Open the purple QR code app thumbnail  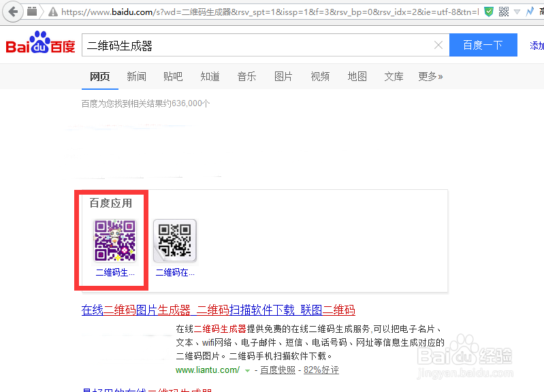115,240
